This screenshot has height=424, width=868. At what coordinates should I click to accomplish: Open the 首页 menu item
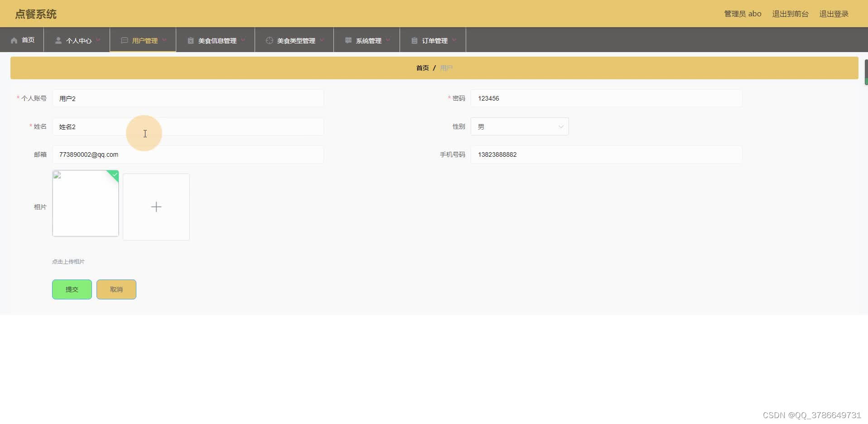22,40
